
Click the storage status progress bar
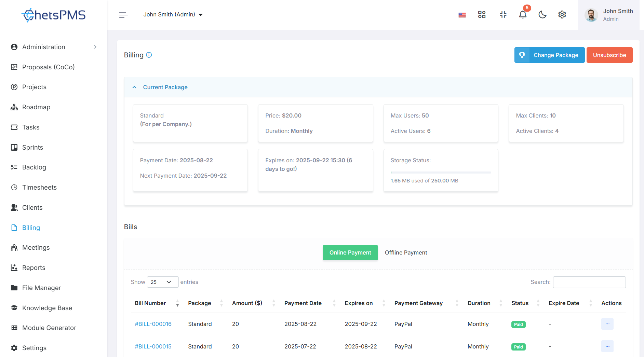click(441, 173)
